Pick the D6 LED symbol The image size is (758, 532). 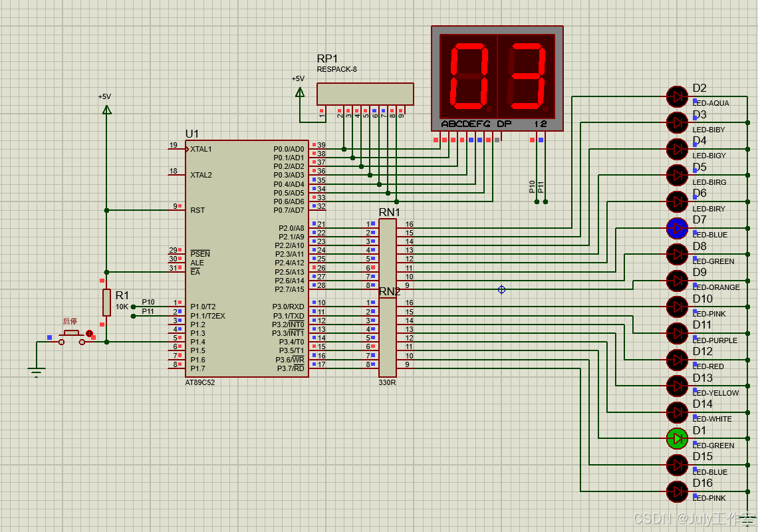[x=677, y=201]
